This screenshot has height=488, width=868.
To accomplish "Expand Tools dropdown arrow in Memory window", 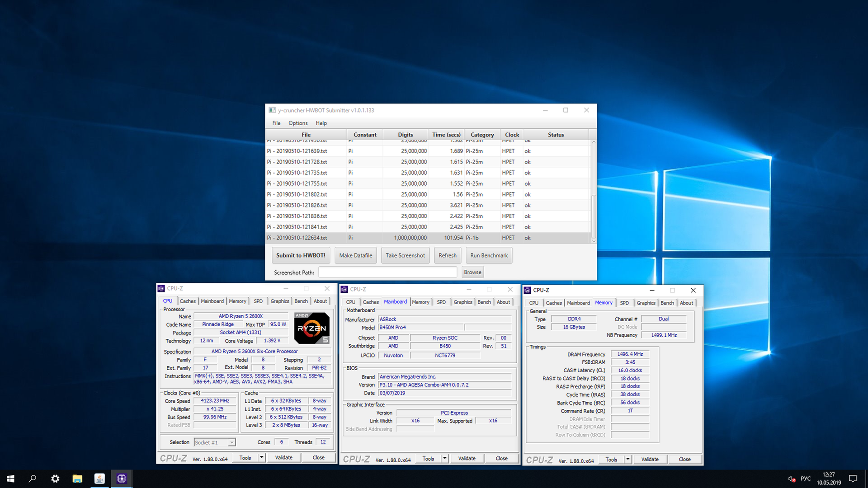I will tap(627, 460).
